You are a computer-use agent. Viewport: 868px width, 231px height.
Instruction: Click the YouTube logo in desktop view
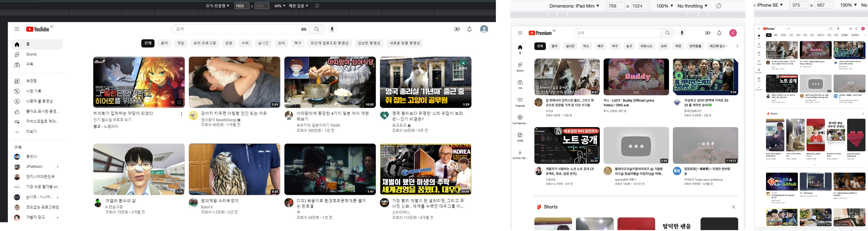pos(38,29)
